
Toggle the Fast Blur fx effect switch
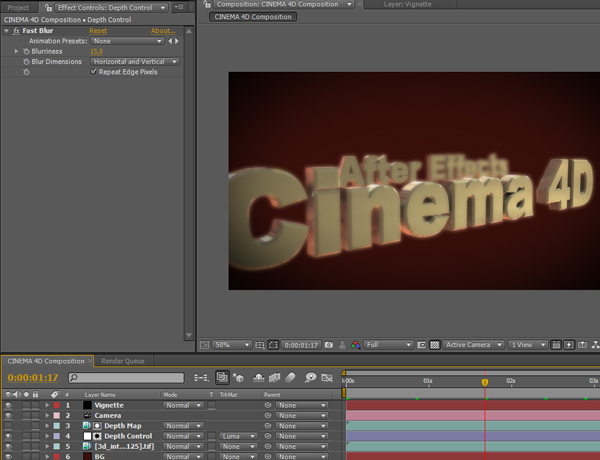16,31
